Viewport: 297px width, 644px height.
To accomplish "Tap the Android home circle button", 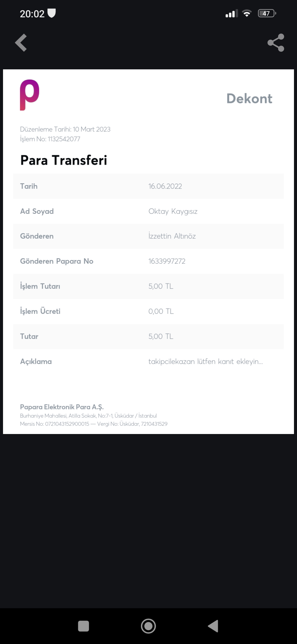I will tap(148, 626).
